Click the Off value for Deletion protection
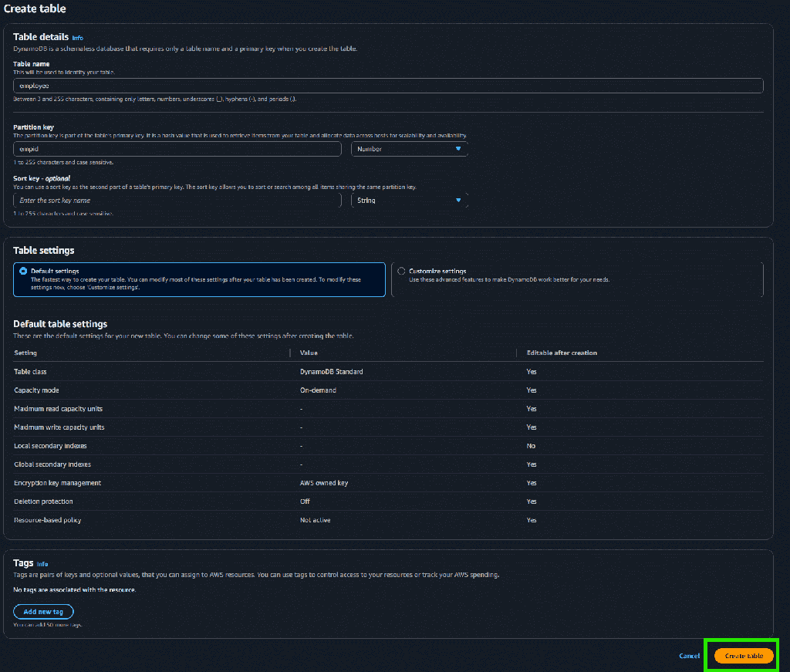Viewport: 790px width, 672px height. (305, 501)
